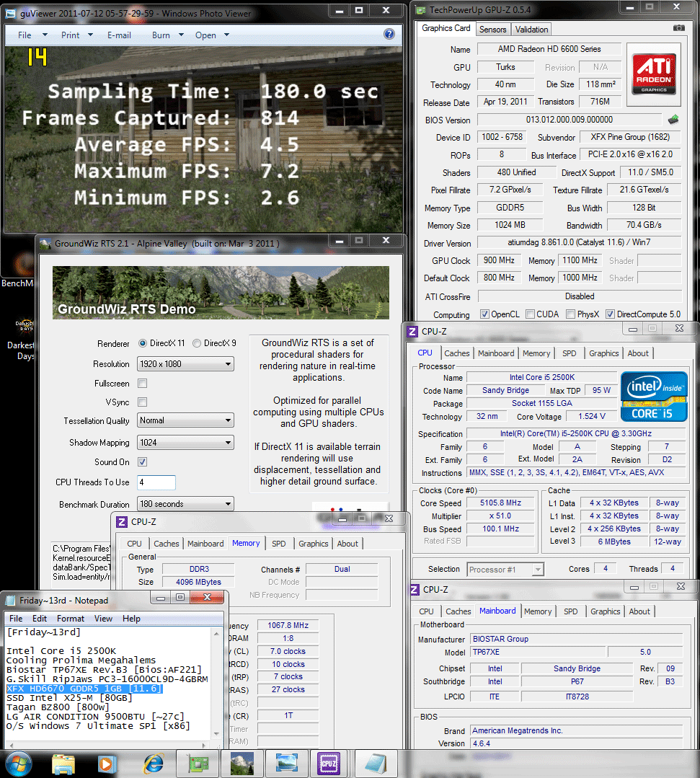Uncheck the Sound On checkbox

[143, 462]
